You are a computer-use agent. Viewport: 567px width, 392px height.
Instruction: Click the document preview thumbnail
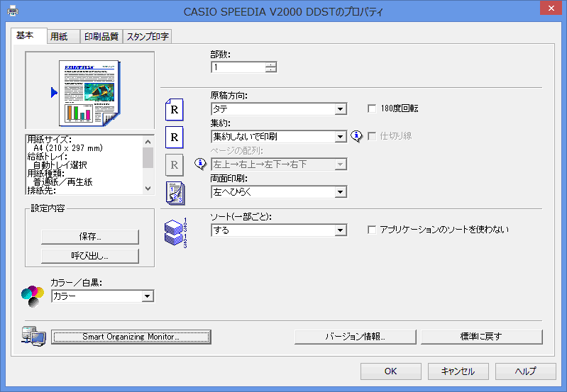point(89,93)
